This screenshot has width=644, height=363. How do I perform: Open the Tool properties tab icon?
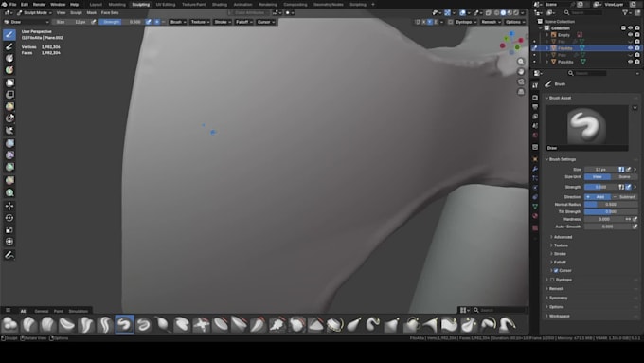tap(535, 85)
